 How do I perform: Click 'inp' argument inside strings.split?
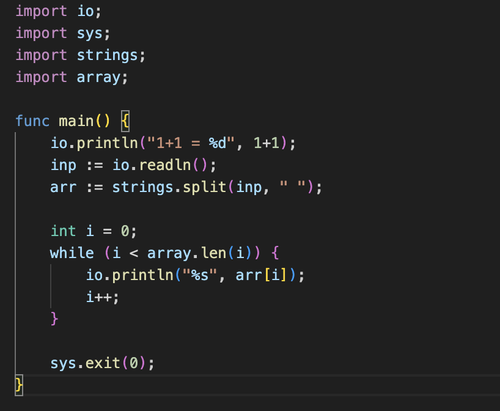point(249,187)
